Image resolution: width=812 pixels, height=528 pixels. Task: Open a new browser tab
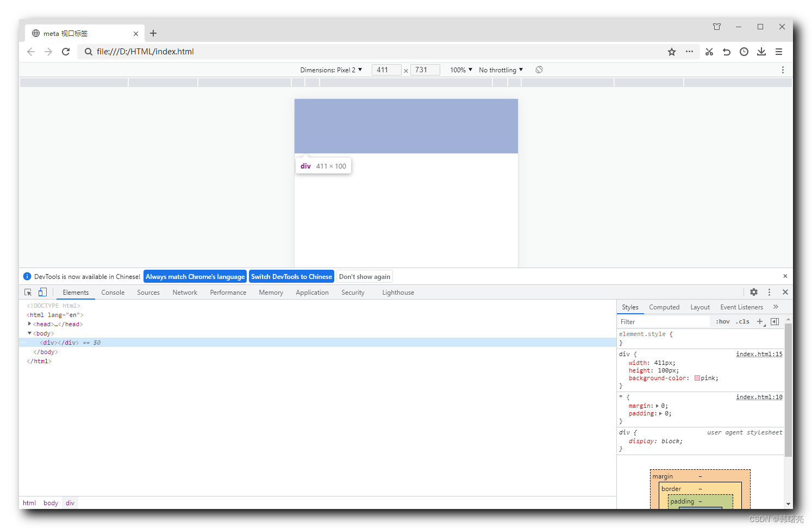coord(153,33)
